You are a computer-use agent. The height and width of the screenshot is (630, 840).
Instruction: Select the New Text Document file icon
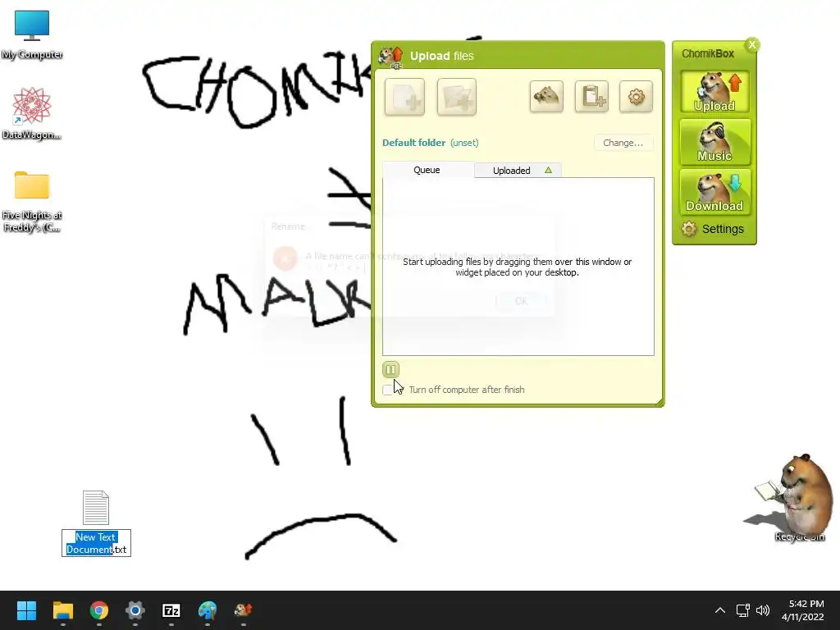(96, 508)
